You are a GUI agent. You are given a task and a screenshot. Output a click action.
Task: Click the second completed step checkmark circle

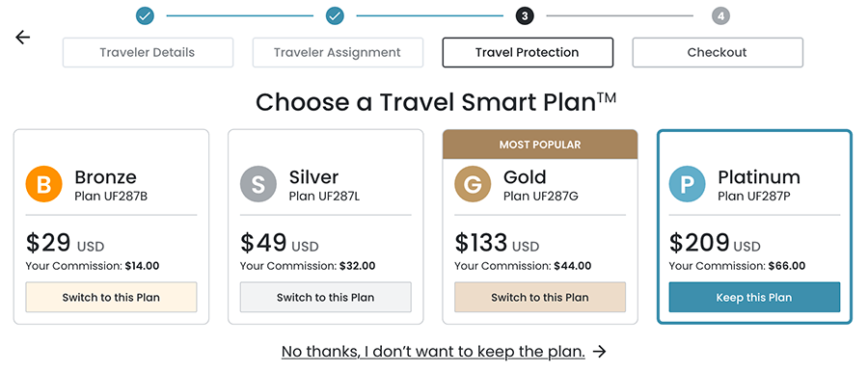click(x=335, y=16)
